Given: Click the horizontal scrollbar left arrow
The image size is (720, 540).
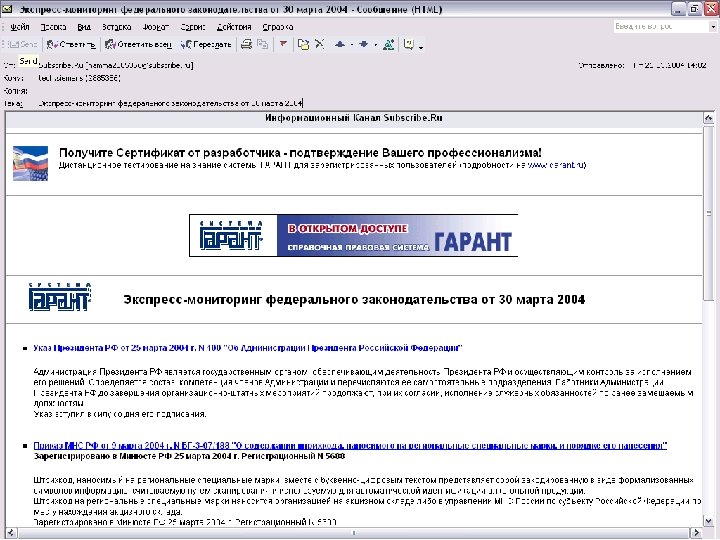Looking at the screenshot, I should point(11,533).
